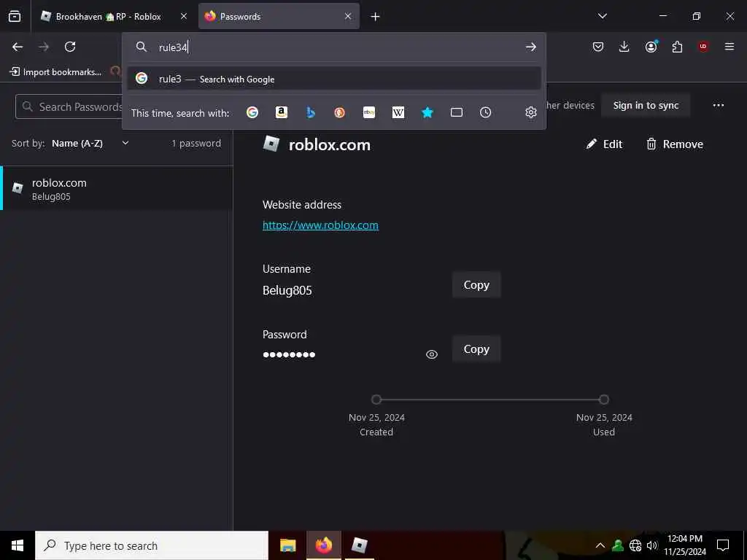Search this time with Google
The height and width of the screenshot is (560, 747).
(252, 112)
